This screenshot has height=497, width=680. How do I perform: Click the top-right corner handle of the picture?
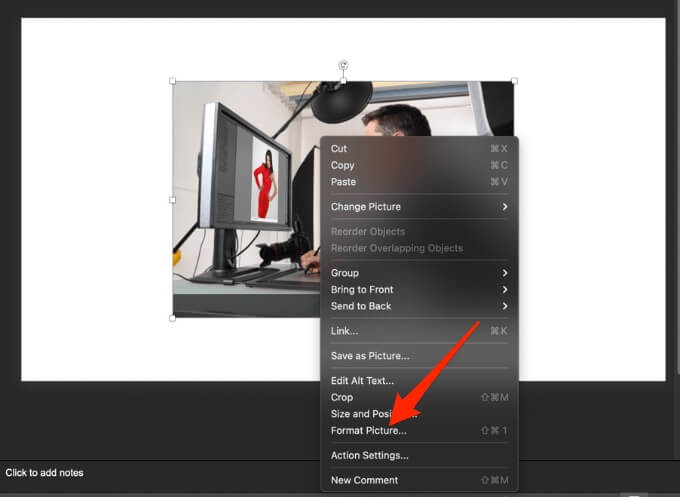[514, 81]
